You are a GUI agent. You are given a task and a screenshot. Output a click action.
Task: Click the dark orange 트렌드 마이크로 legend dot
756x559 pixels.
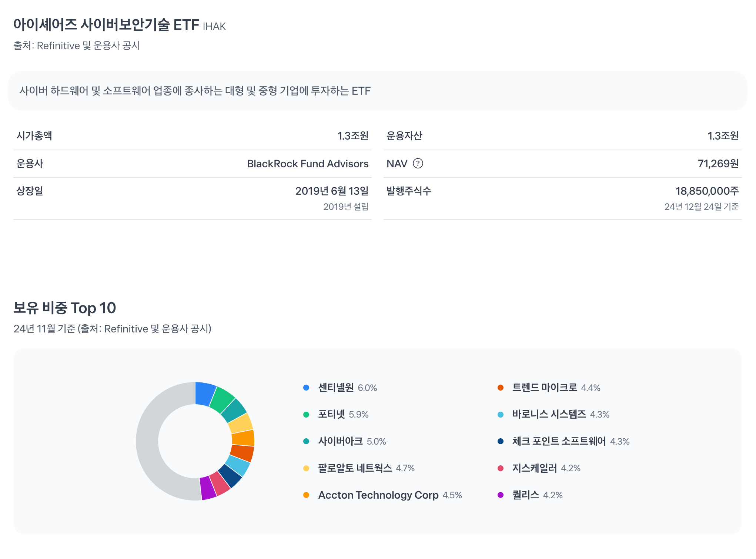point(501,388)
